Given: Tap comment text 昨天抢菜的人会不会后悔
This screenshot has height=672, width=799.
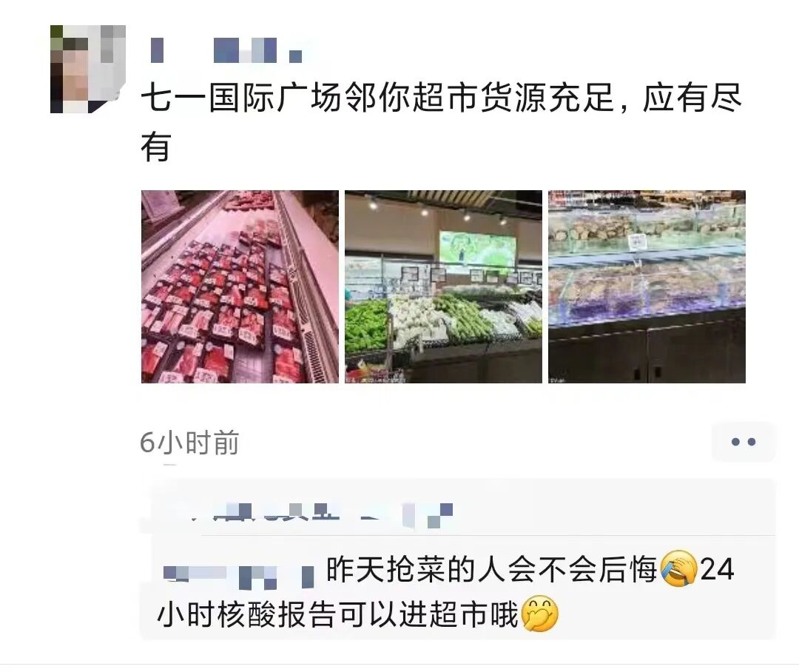Looking at the screenshot, I should (x=492, y=569).
